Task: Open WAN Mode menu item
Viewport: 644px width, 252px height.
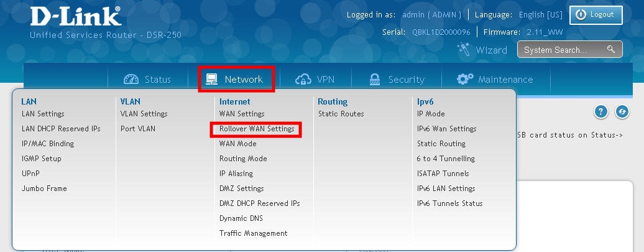Action: [238, 144]
